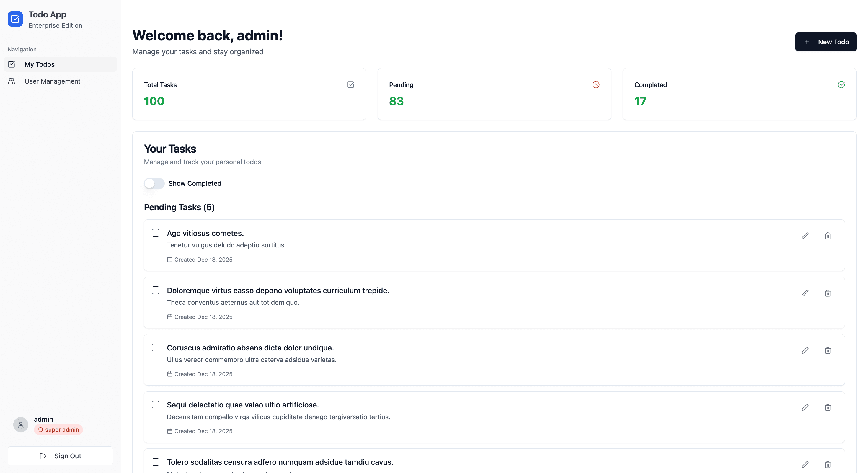Select My Todos in the navigation

pos(40,64)
